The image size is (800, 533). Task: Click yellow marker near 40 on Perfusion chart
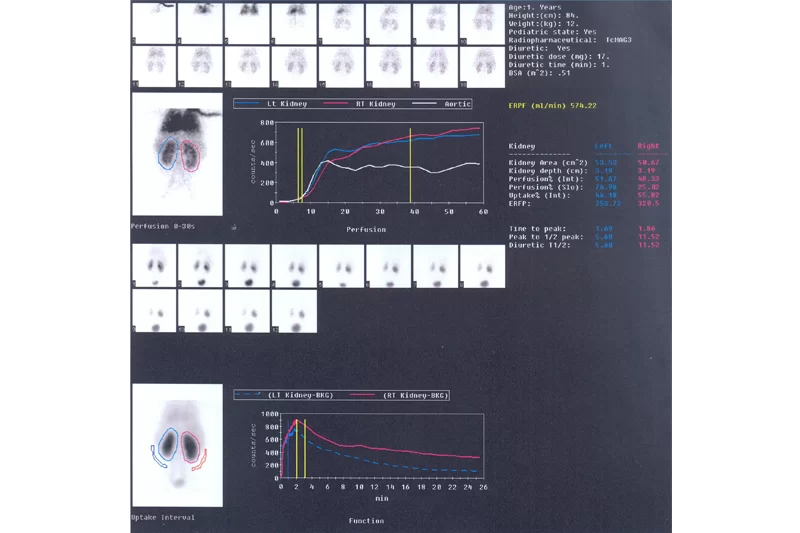tap(411, 165)
